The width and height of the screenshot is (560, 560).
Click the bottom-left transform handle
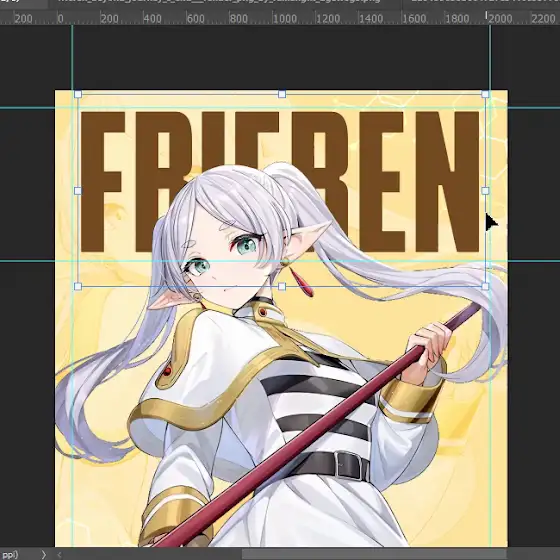pos(78,286)
